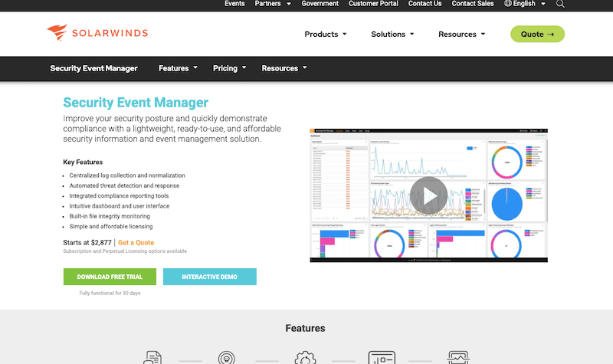Open the Products dropdown menu
This screenshot has width=613, height=364.
tap(325, 34)
